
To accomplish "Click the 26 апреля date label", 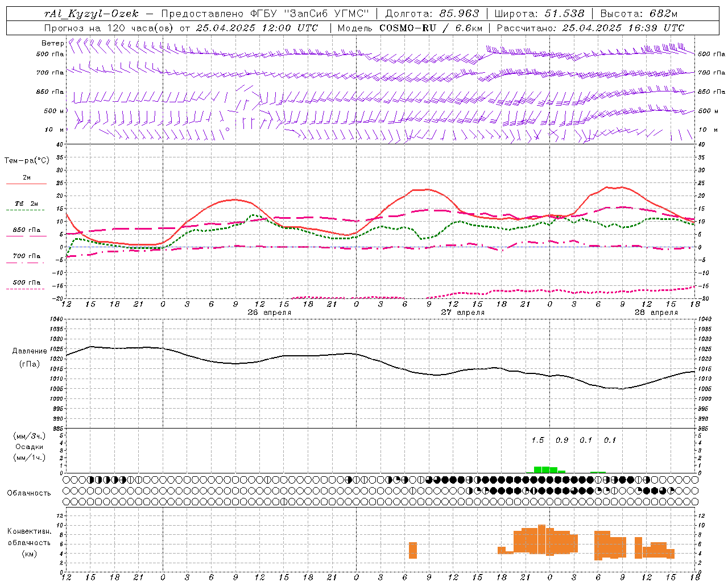I will [x=270, y=313].
